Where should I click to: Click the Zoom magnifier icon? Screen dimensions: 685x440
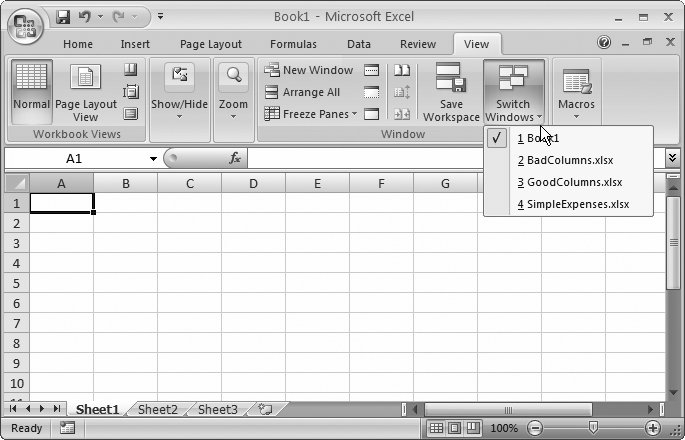click(x=233, y=78)
